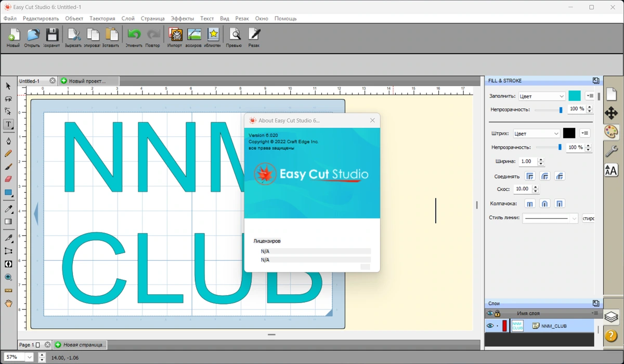Undock the Fill & Stroke panel
Screen dimensions: 624x364
coord(596,81)
